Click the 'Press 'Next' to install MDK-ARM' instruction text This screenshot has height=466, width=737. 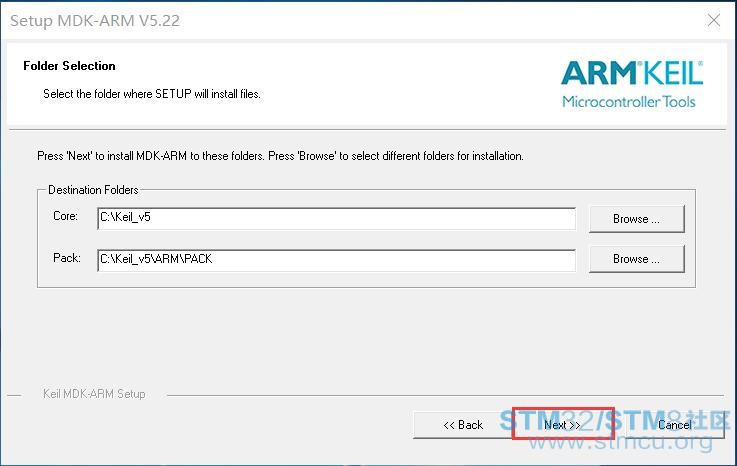(280, 156)
